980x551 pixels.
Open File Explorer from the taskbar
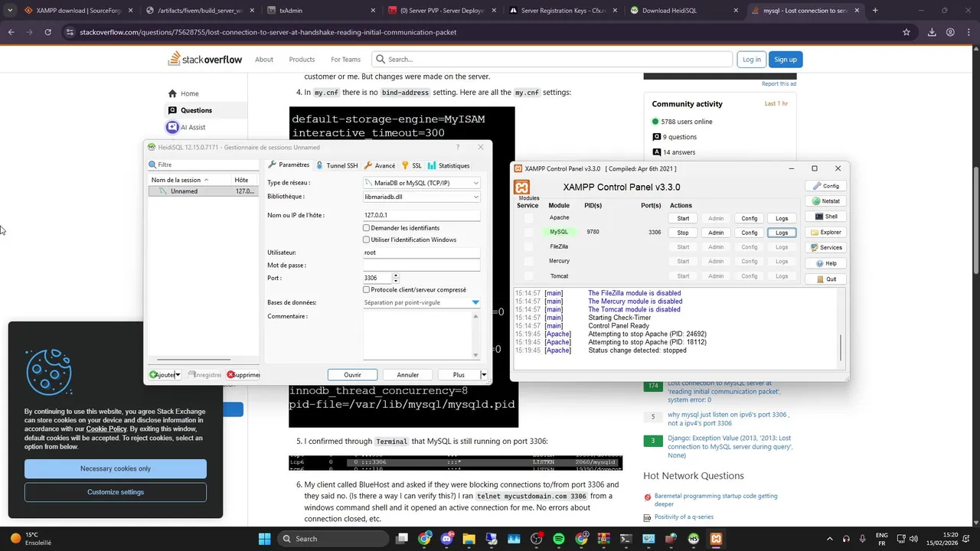(469, 539)
